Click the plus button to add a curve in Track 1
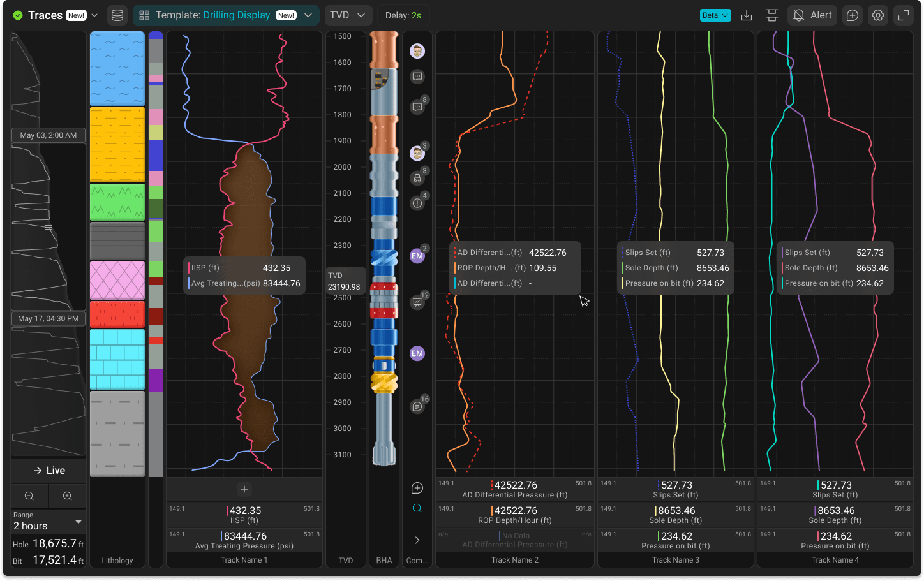The image size is (924, 581). [x=244, y=489]
